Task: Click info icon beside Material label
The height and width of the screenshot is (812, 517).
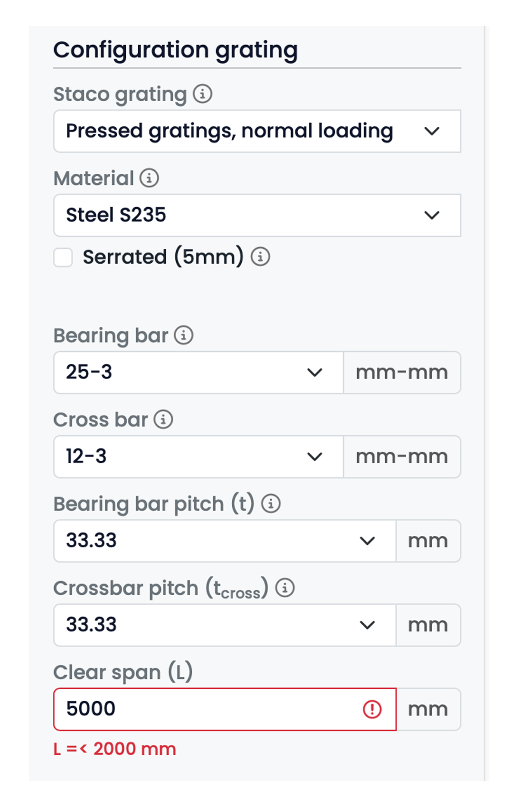Action: [149, 178]
